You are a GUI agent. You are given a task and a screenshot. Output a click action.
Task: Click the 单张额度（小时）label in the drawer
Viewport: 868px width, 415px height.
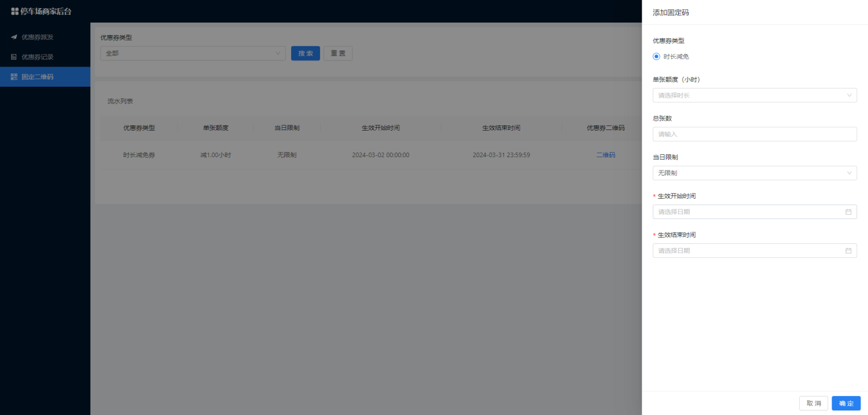(x=676, y=80)
